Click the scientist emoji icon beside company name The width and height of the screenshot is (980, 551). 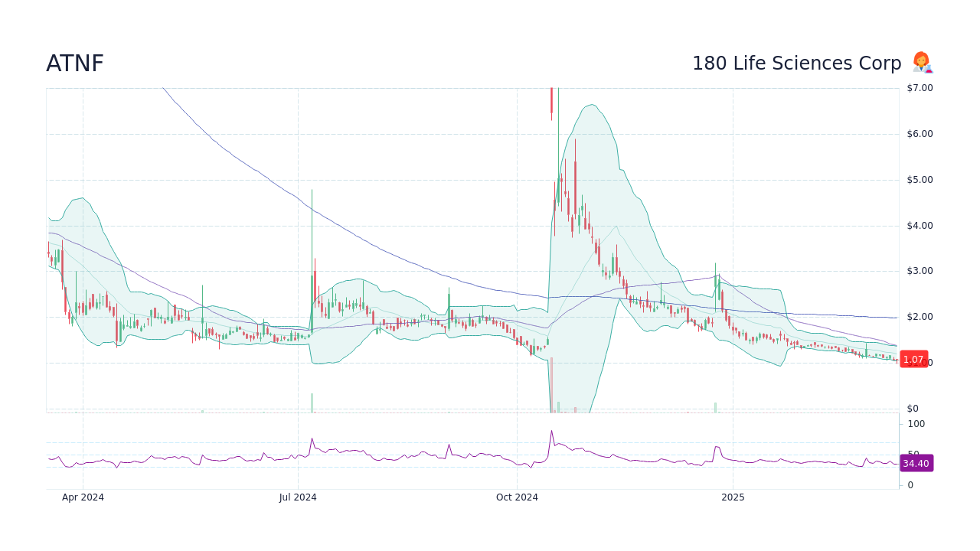[x=922, y=63]
